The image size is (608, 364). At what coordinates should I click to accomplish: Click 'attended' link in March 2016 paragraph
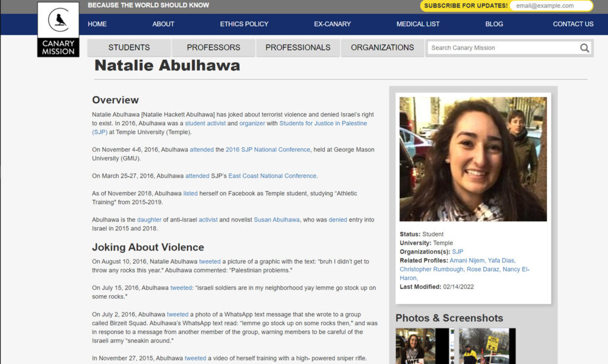197,176
